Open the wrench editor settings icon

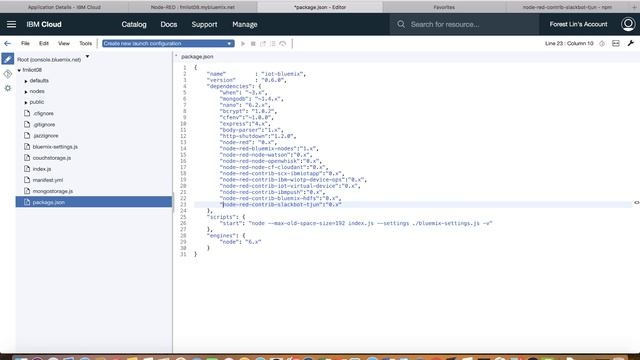(x=631, y=43)
